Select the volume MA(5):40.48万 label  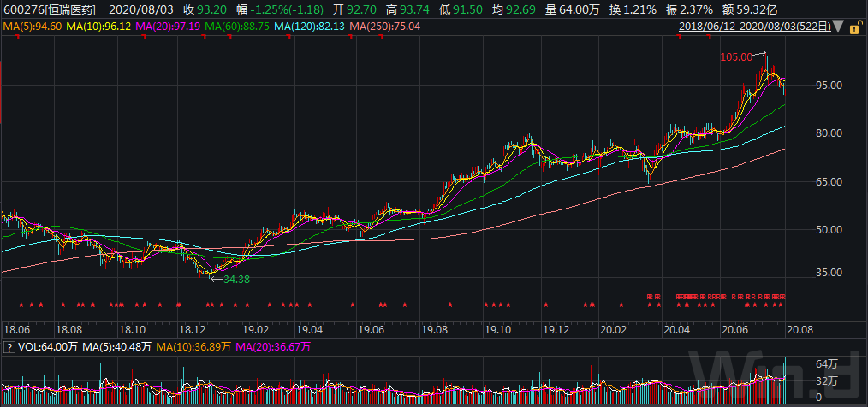[x=116, y=347]
